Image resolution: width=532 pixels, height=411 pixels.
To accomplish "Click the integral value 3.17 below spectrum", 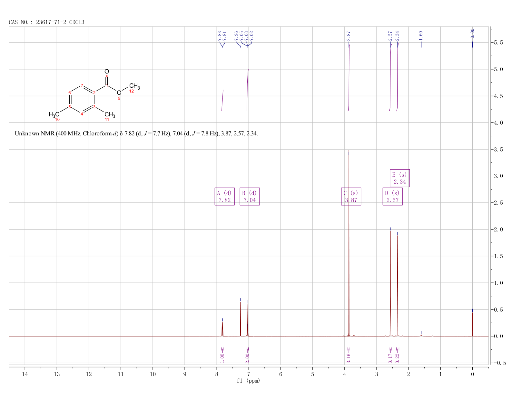I will coord(390,358).
